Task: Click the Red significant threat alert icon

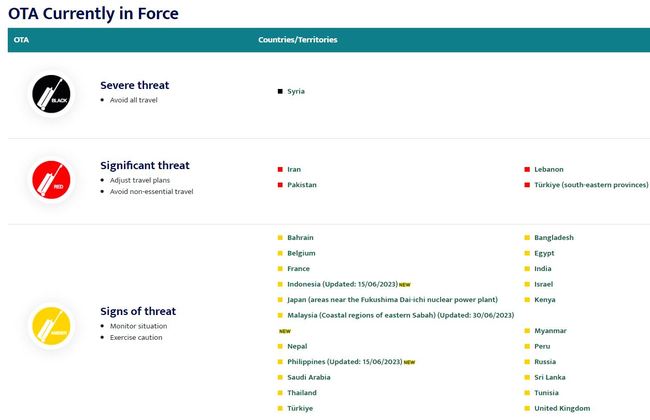Action: (x=51, y=178)
